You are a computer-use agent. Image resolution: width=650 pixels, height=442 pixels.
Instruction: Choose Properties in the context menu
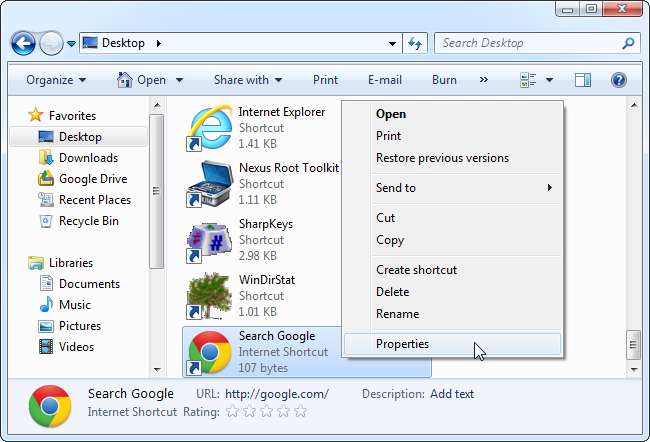452,344
